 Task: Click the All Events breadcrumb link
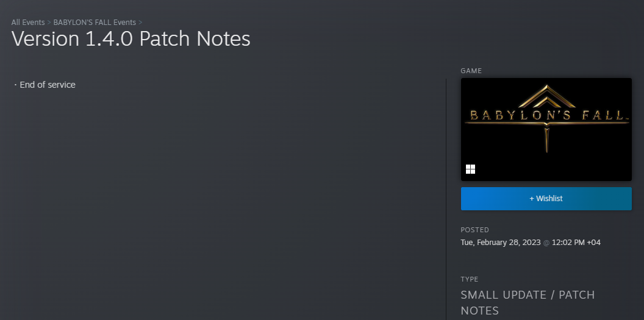tap(28, 22)
